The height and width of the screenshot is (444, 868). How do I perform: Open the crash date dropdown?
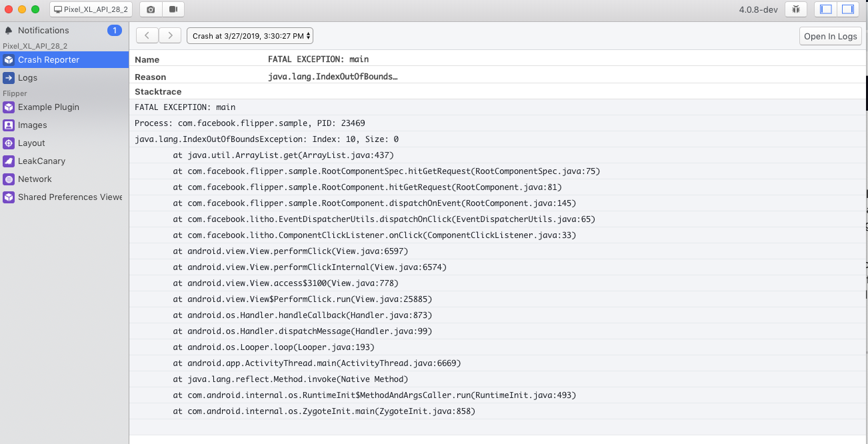tap(249, 36)
